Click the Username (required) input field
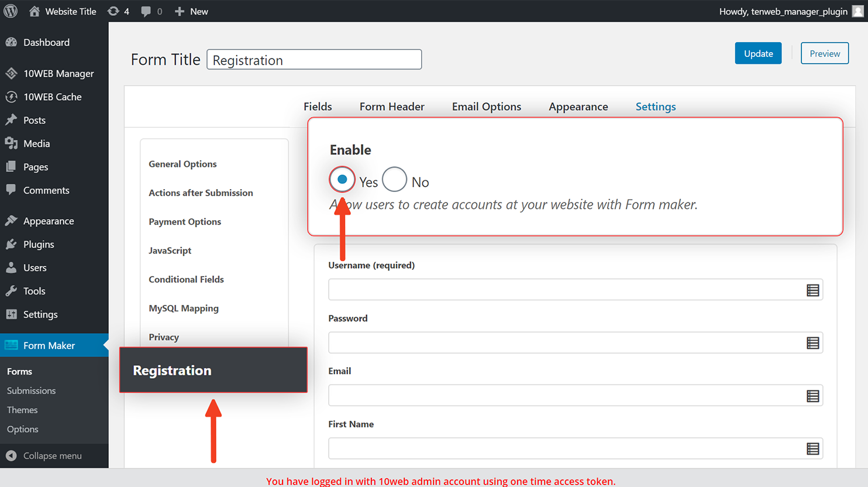868x487 pixels. click(576, 290)
